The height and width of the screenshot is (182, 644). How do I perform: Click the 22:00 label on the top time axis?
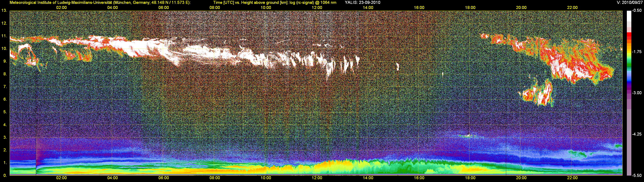tap(573, 7)
